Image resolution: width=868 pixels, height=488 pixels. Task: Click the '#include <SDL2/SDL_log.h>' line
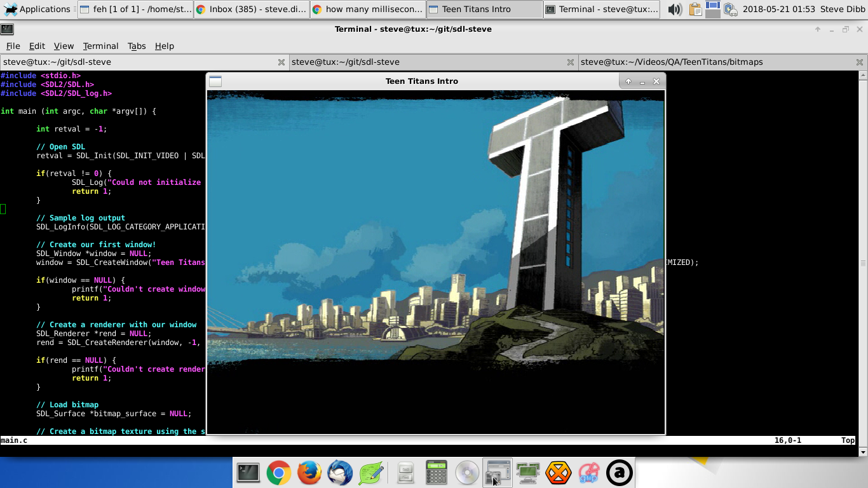pos(56,93)
